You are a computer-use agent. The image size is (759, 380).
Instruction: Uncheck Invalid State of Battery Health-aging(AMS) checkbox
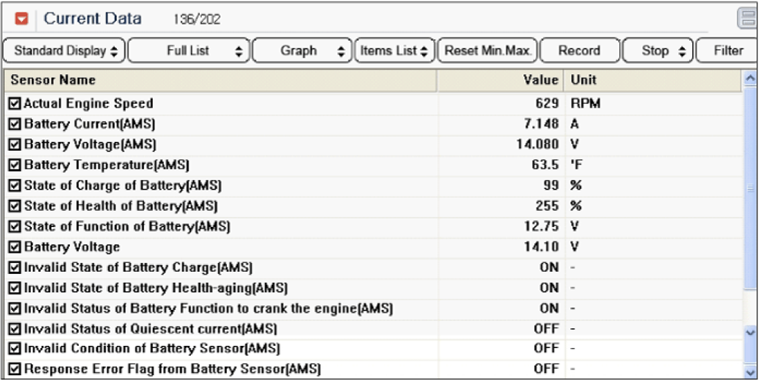15,289
